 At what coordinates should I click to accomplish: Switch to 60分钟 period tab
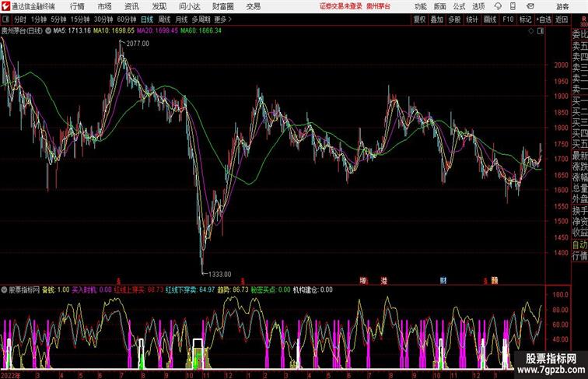click(x=127, y=19)
